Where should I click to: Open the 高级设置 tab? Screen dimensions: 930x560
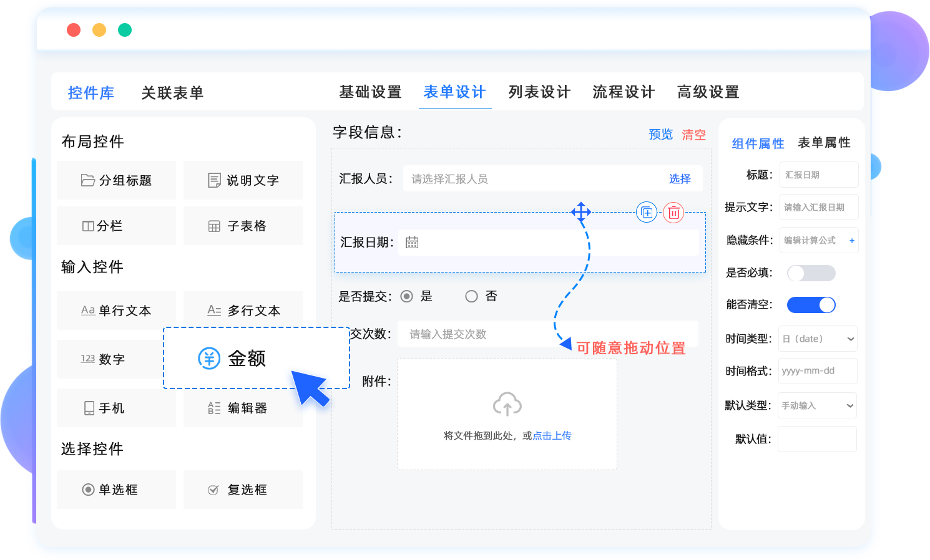point(708,92)
